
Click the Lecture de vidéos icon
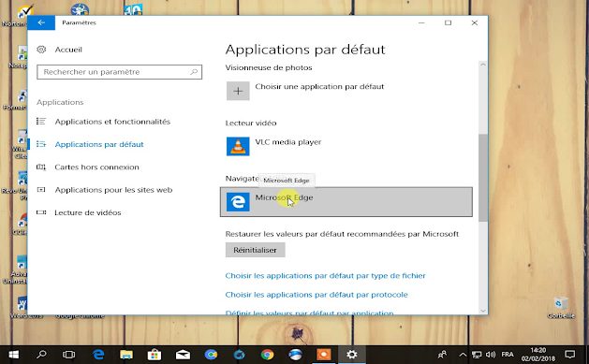[41, 212]
